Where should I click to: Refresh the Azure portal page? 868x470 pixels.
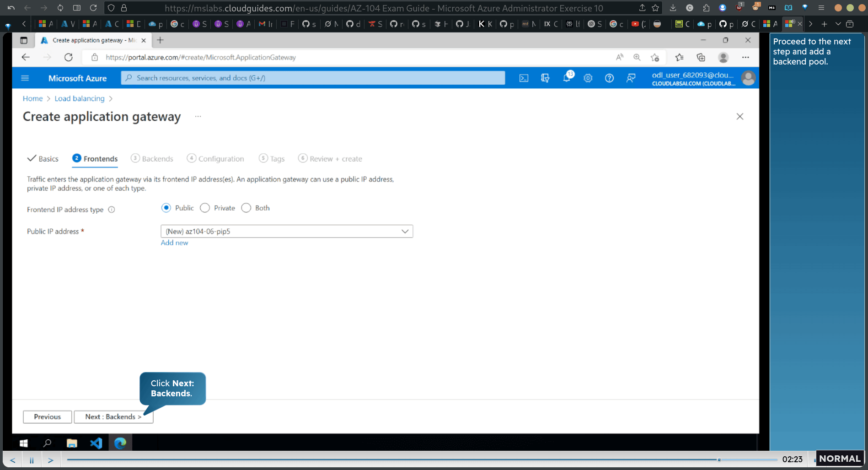pos(69,57)
